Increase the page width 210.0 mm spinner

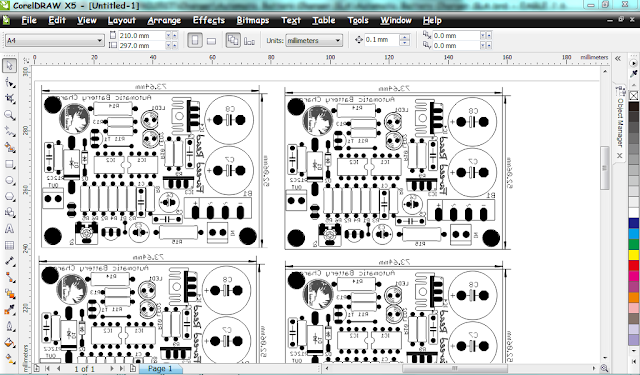[175, 36]
